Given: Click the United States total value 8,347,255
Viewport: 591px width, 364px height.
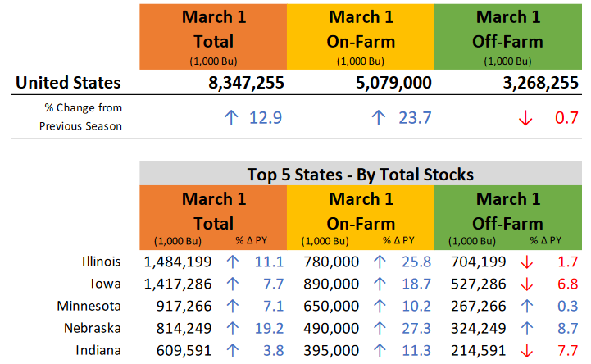Looking at the screenshot, I should pyautogui.click(x=246, y=83).
